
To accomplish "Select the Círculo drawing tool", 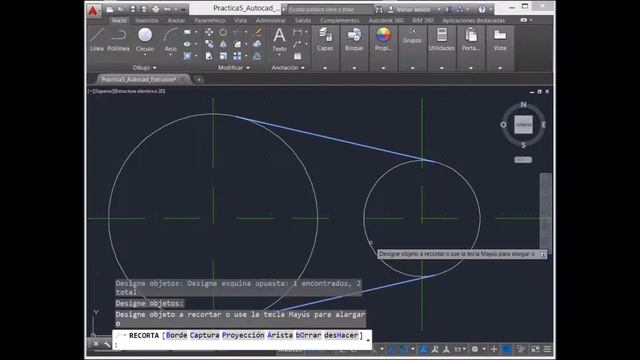I will tap(145, 40).
